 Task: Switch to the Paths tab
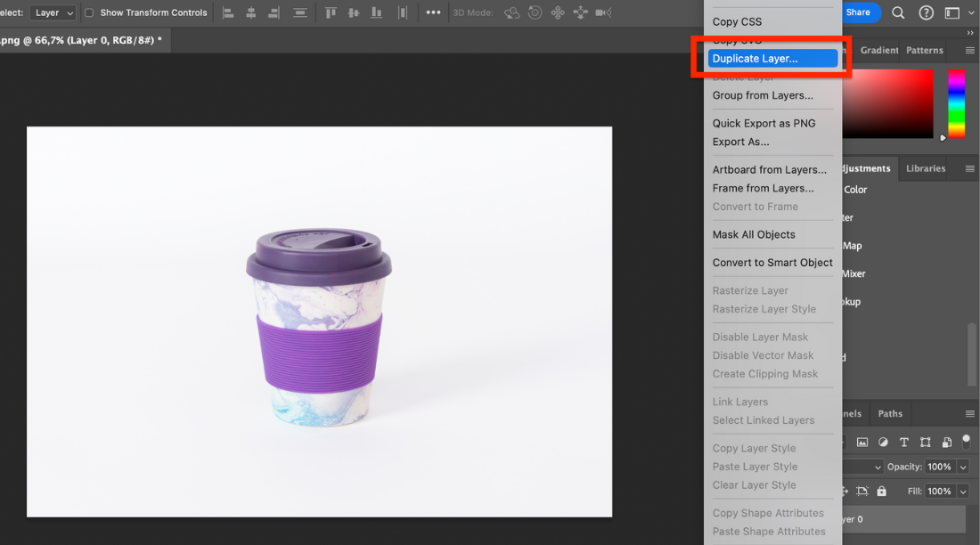click(890, 413)
